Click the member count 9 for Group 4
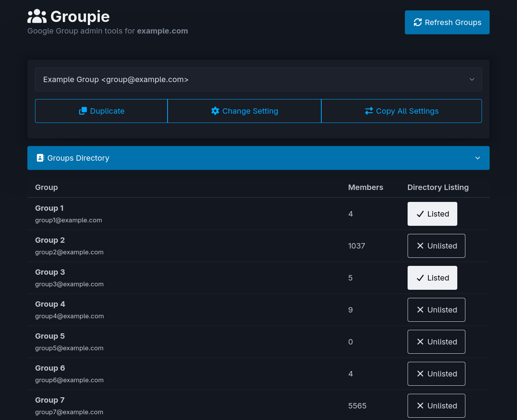Viewport: 517px width, 420px height. [x=351, y=310]
